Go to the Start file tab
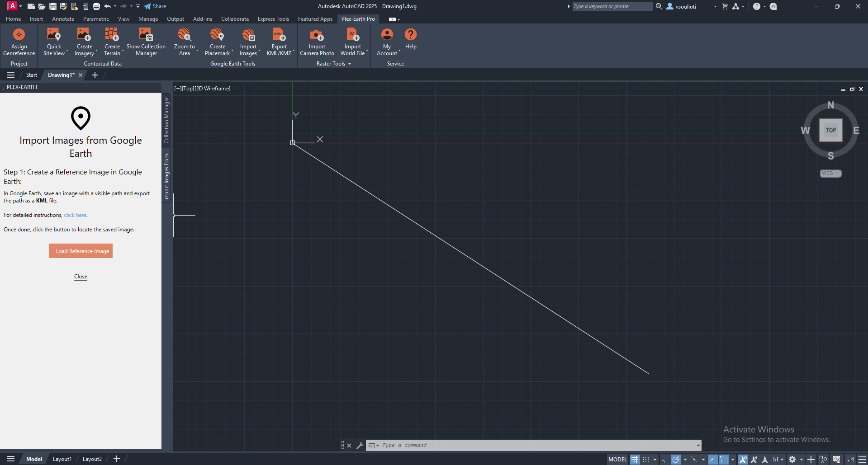This screenshot has width=868, height=465. (x=32, y=75)
